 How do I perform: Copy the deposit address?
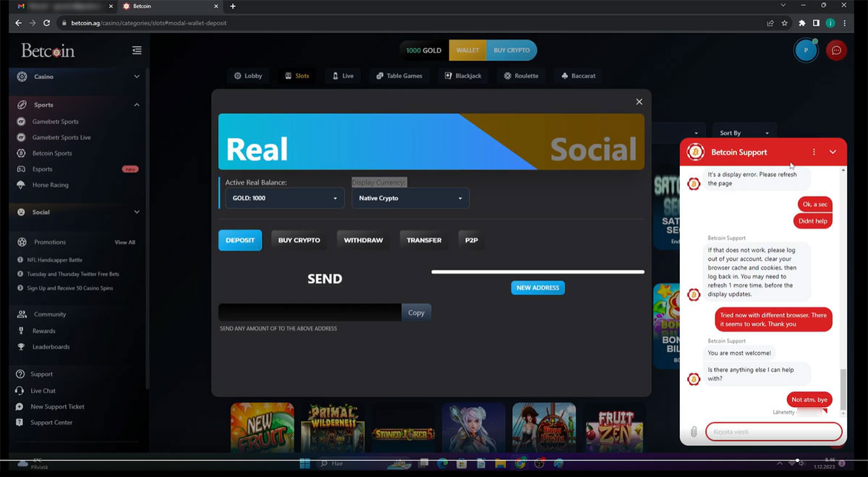point(417,313)
